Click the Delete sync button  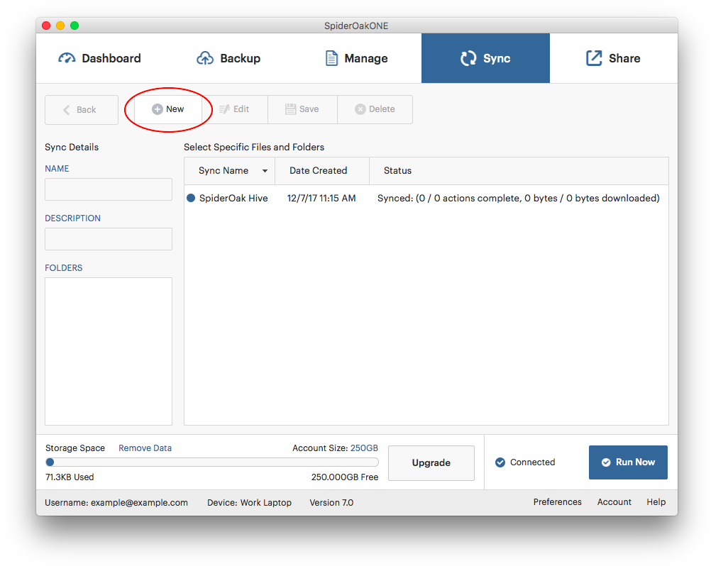[x=375, y=109]
